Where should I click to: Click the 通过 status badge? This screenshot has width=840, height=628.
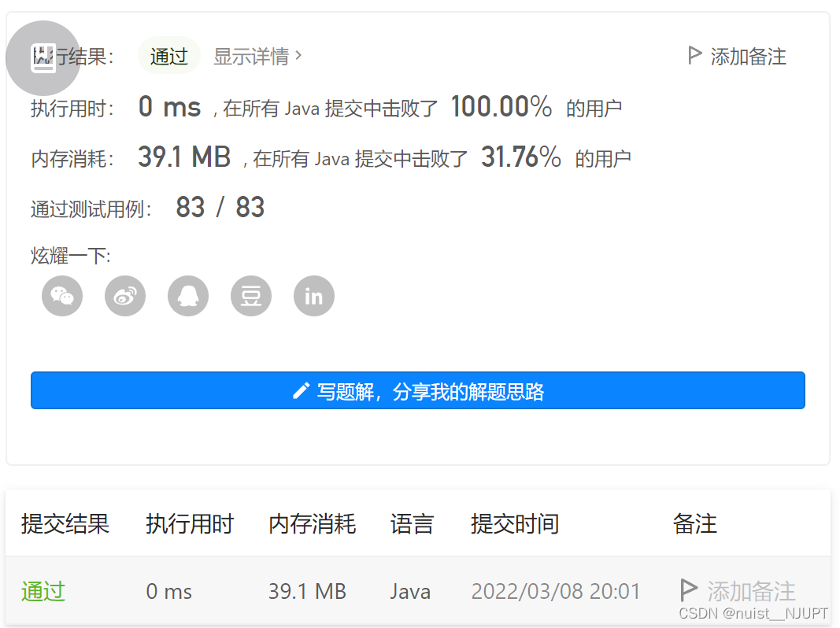click(168, 55)
